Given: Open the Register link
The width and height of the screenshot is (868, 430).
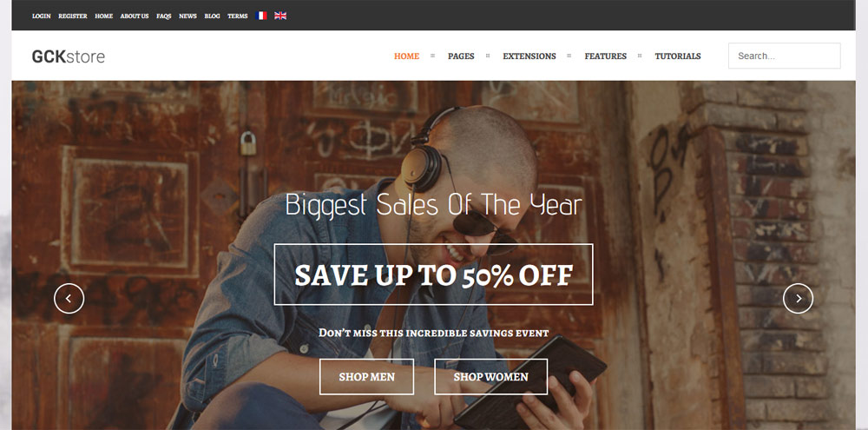Looking at the screenshot, I should tap(73, 16).
